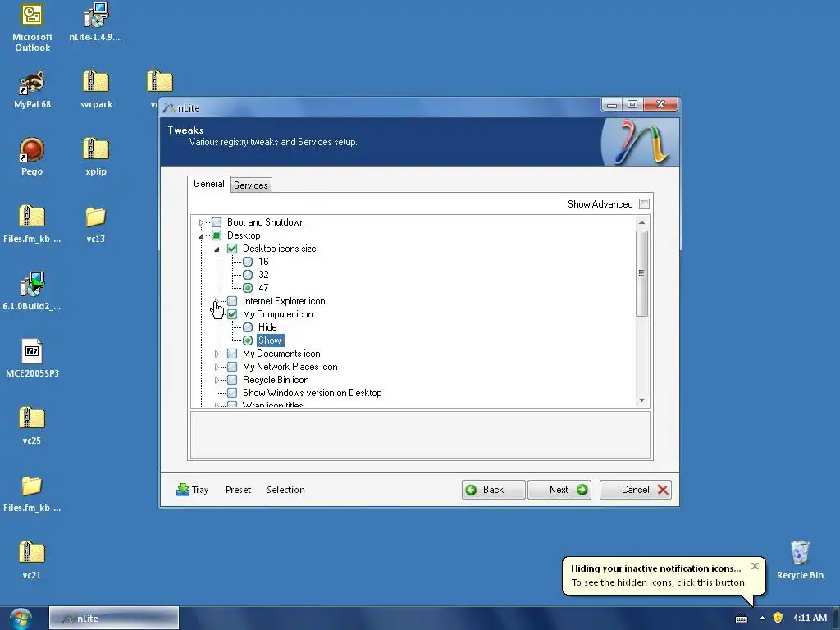Select the Internet Explorer icon label
The height and width of the screenshot is (630, 840).
pyautogui.click(x=283, y=301)
